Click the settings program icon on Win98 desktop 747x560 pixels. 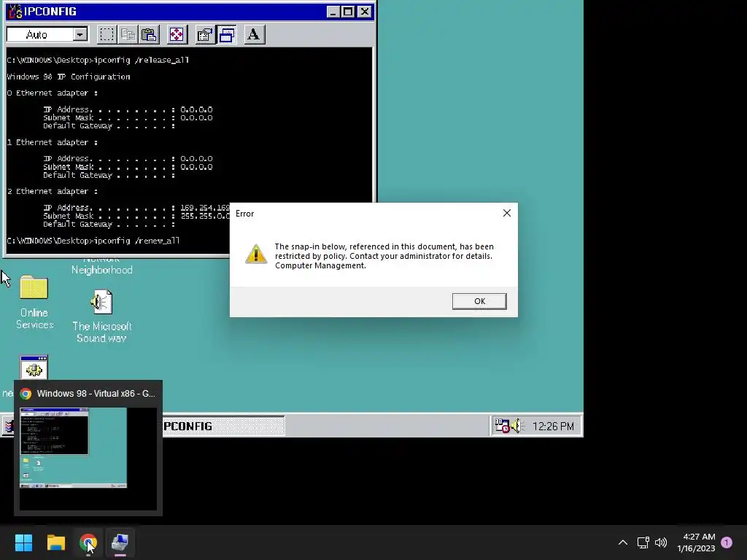34,367
